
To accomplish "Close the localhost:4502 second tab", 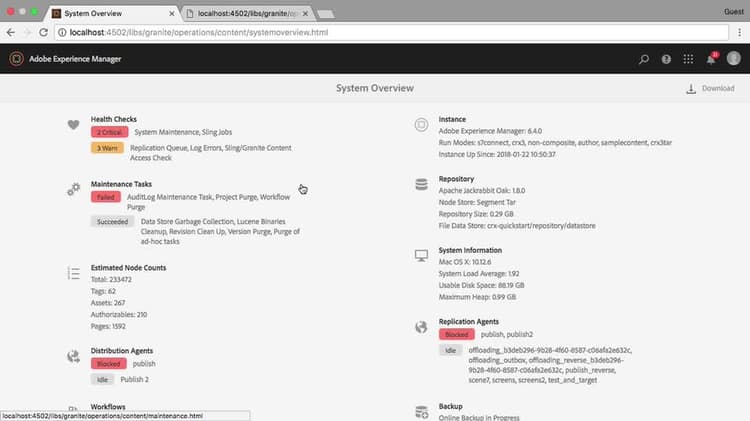I will 305,14.
